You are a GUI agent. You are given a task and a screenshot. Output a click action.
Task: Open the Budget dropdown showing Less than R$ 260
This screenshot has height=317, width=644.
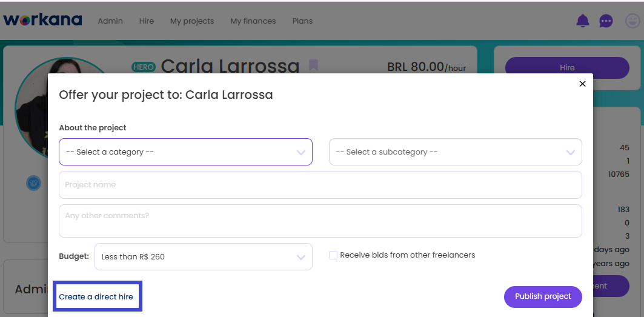pos(204,257)
